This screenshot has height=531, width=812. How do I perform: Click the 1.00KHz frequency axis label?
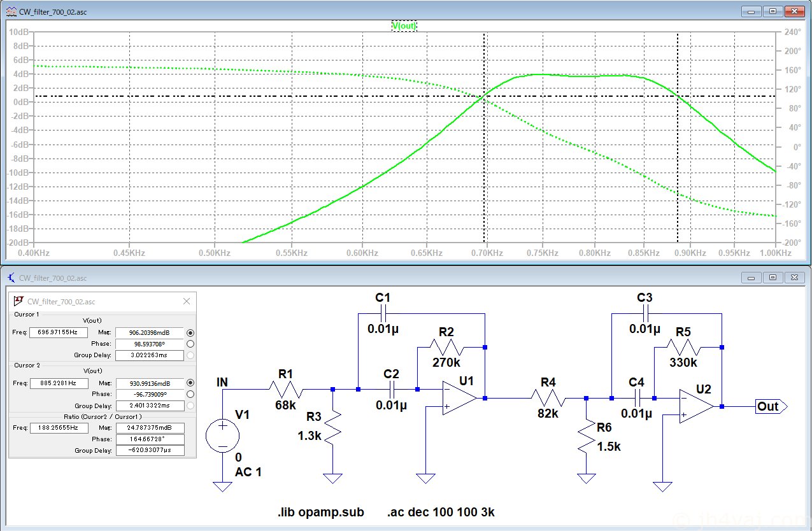click(777, 253)
